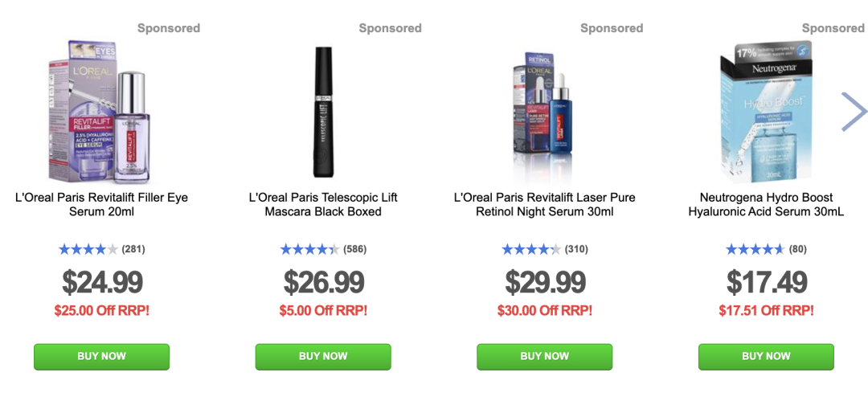Open the Telescopic Lift Mascara product image
This screenshot has width=868, height=393.
pyautogui.click(x=323, y=112)
